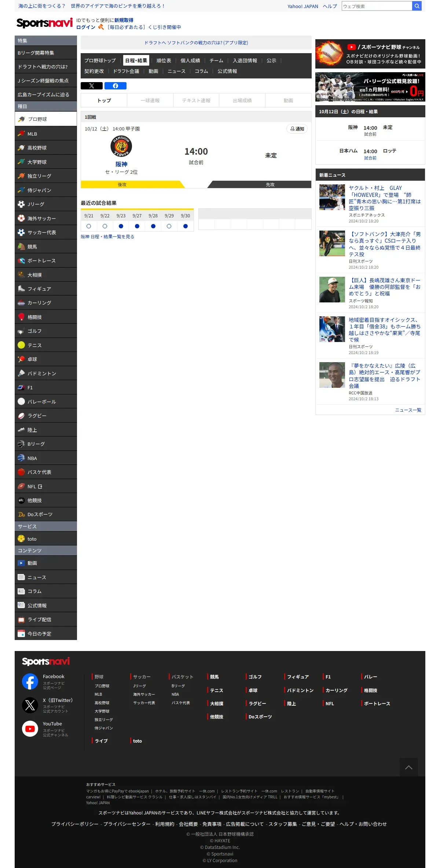440x868 pixels.
Task: Open 契約更改 navigation item
Action: click(x=94, y=71)
